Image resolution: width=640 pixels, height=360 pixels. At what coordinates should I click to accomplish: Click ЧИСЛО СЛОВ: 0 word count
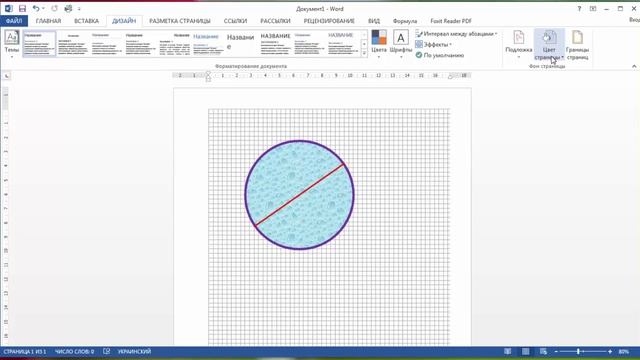tap(74, 351)
